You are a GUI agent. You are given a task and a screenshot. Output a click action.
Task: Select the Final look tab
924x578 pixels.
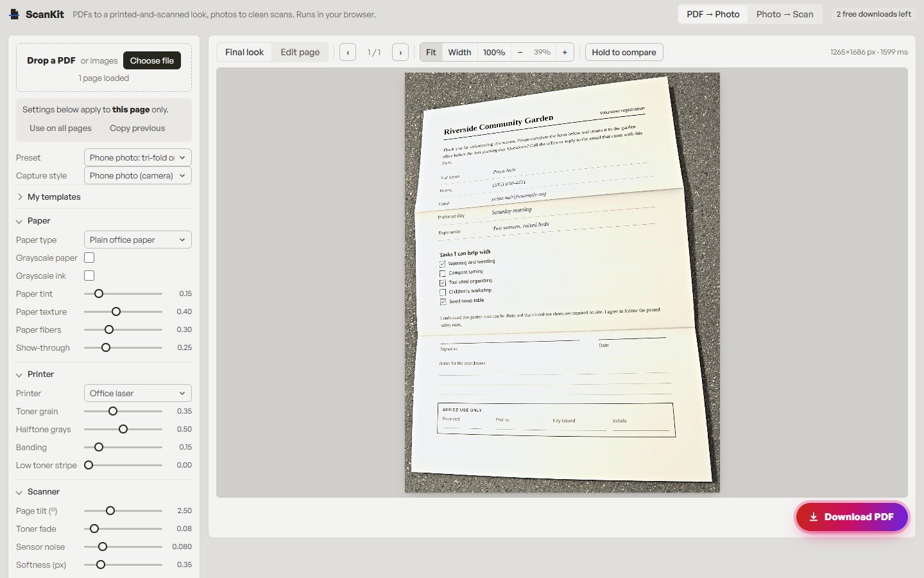pos(244,52)
